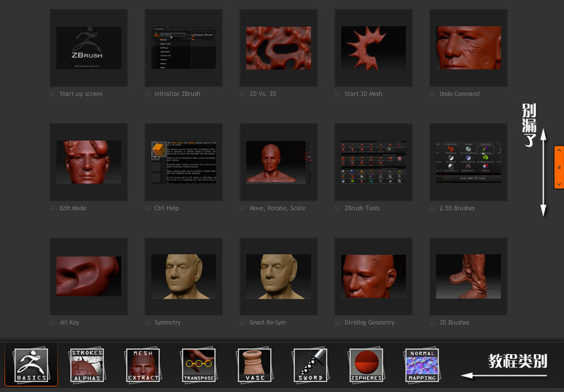Screen dimensions: 564x392
Task: Click the "Move, Rotate, Scale" title text
Action: (277, 208)
